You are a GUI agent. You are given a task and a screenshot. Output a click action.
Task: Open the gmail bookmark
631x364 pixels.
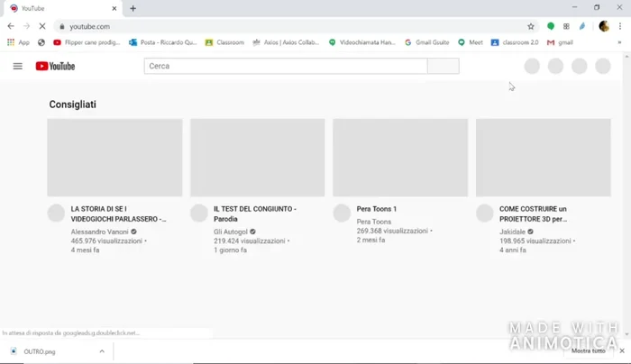[x=560, y=42]
